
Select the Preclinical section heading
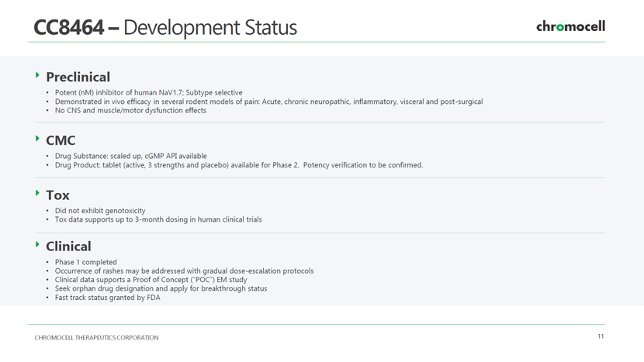[x=78, y=77]
